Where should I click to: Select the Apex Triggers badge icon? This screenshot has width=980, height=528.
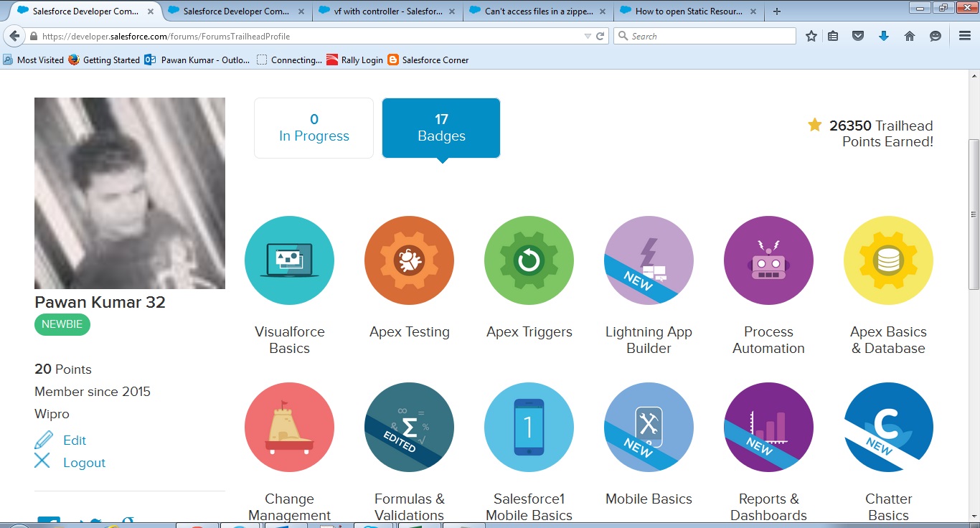point(529,260)
